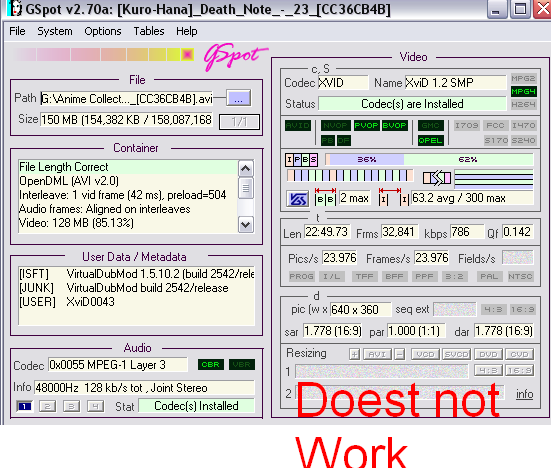
Task: Click the I470 colorimetry indicator
Action: (523, 126)
